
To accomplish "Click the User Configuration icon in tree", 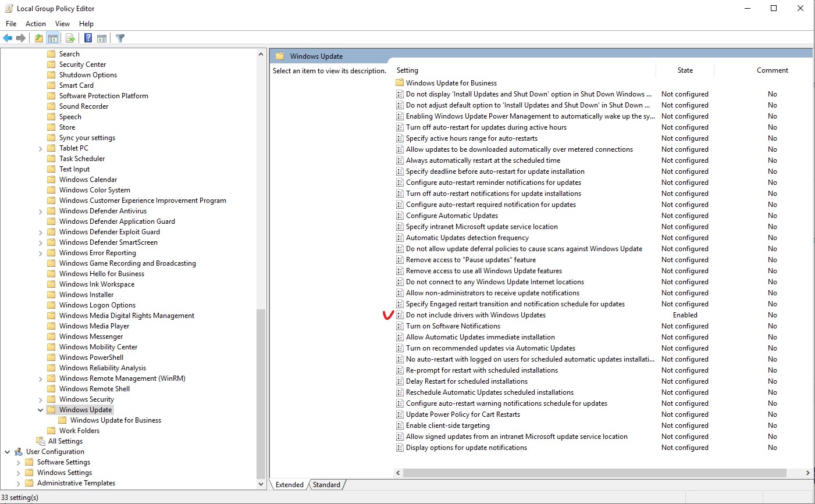I will pos(19,452).
